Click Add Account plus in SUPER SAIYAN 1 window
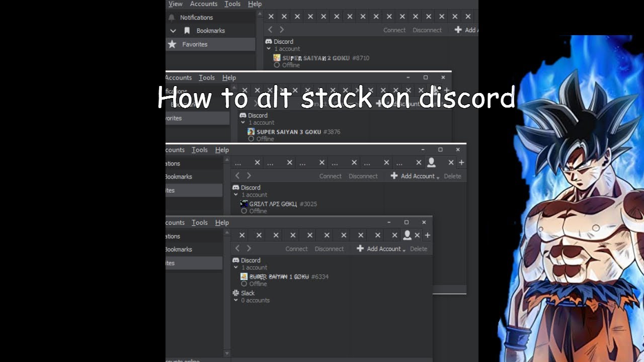The width and height of the screenshot is (644, 362). coord(360,249)
